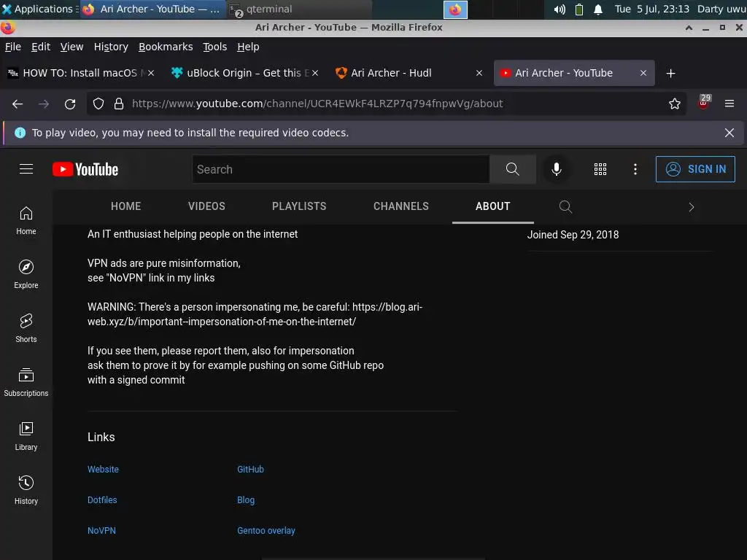Image resolution: width=747 pixels, height=560 pixels.
Task: View site security padlock info
Action: click(x=119, y=104)
